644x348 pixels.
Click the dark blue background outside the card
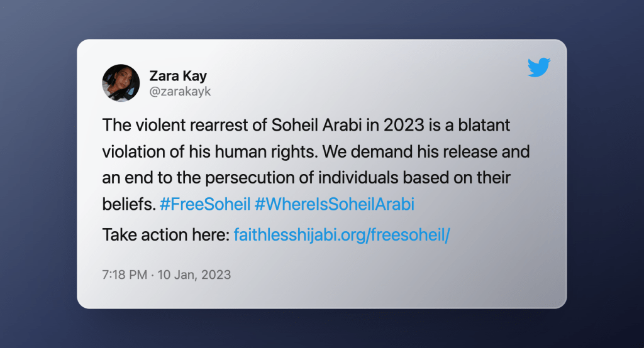(x=37, y=172)
